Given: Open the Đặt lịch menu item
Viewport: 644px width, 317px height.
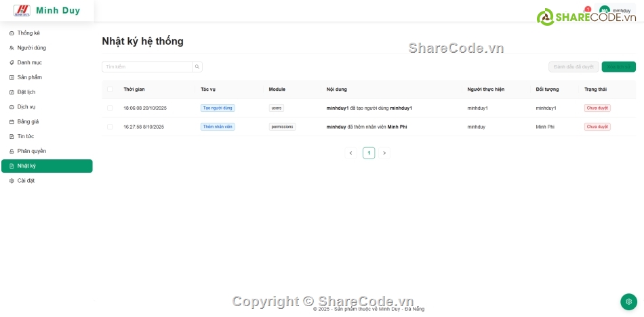Looking at the screenshot, I should click(47, 92).
